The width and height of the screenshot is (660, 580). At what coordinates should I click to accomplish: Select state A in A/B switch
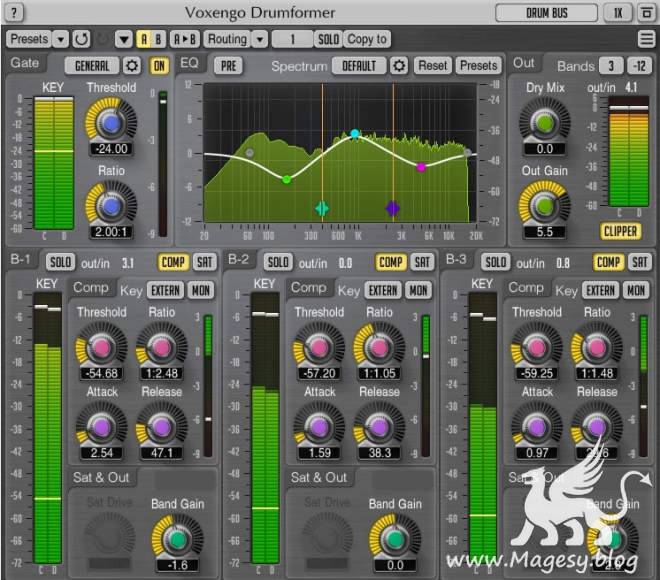click(144, 39)
